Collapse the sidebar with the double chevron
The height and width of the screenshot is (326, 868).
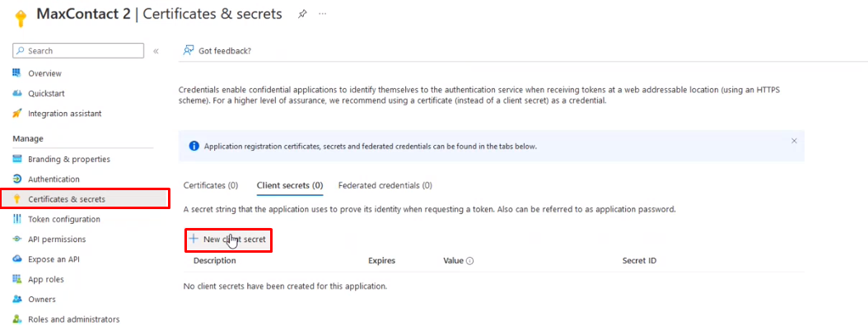tap(156, 51)
